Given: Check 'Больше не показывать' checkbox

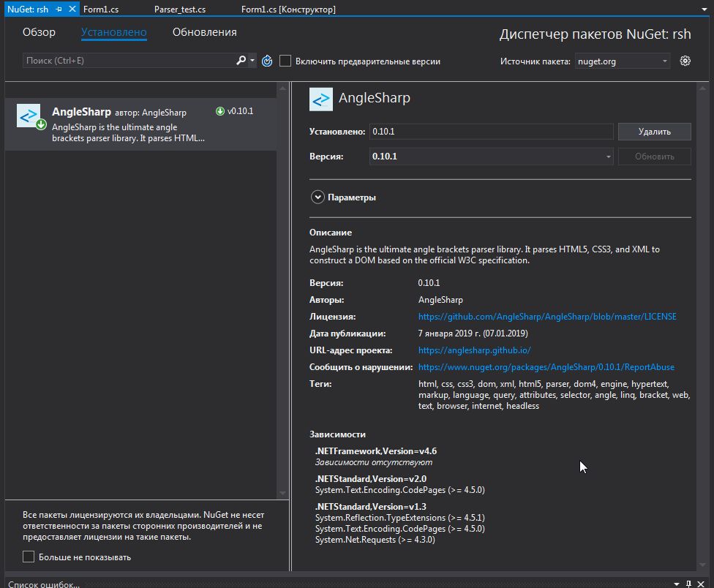Looking at the screenshot, I should [x=29, y=557].
